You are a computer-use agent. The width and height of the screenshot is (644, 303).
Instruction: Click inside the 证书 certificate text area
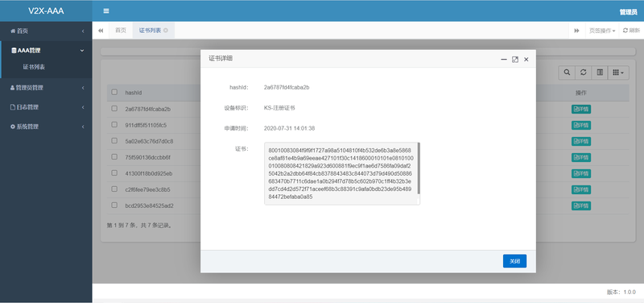click(x=341, y=173)
